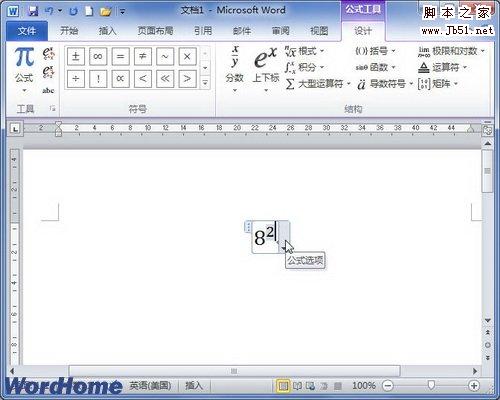500x400 pixels.
Task: Click the equation move handle
Action: pyautogui.click(x=248, y=227)
